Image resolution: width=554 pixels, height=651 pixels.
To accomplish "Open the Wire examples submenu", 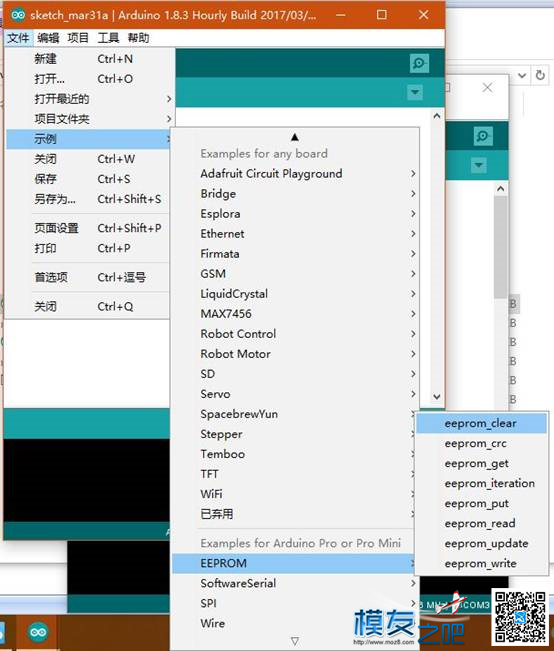I will click(x=295, y=623).
